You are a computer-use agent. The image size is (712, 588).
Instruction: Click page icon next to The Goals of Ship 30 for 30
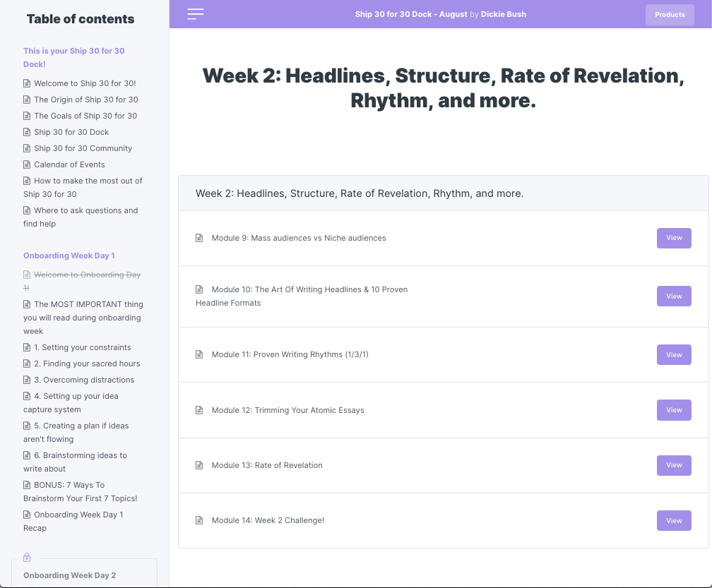(x=27, y=116)
